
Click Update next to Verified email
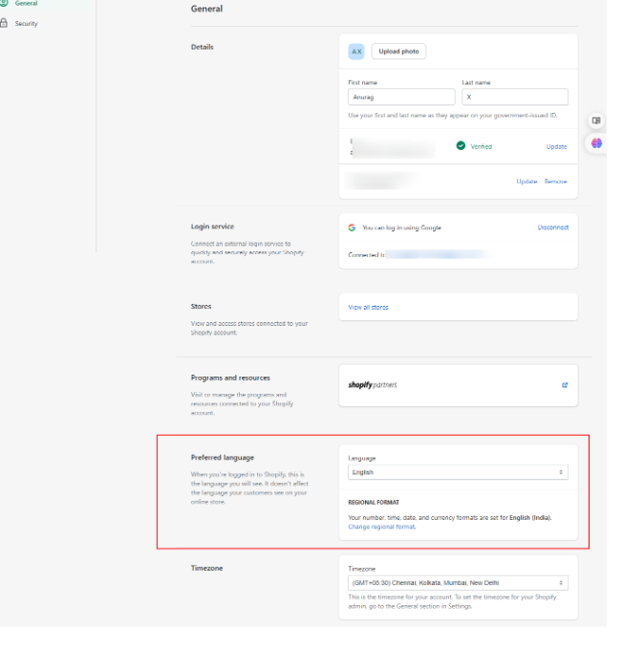pos(556,146)
